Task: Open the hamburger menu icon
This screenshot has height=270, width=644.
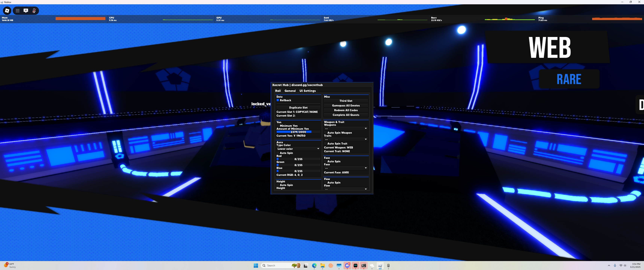Action: tap(17, 10)
